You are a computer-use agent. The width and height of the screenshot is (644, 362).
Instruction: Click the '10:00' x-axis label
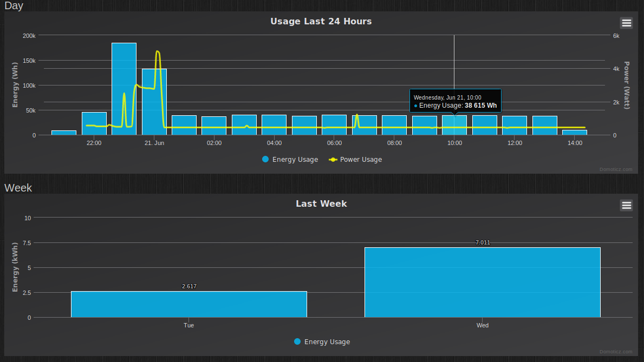(x=454, y=143)
